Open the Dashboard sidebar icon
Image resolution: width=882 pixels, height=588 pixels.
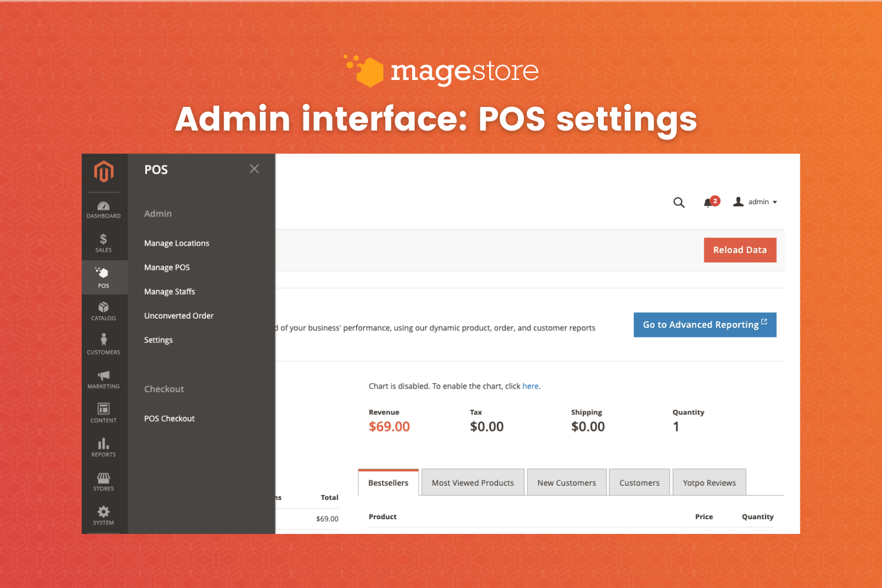click(x=103, y=210)
